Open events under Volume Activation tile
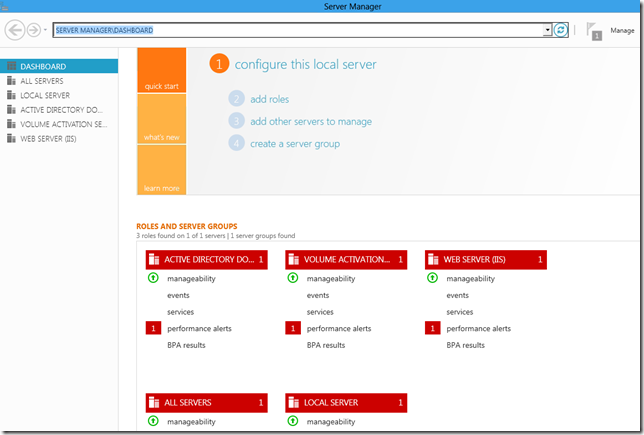The width and height of the screenshot is (644, 435). click(318, 295)
